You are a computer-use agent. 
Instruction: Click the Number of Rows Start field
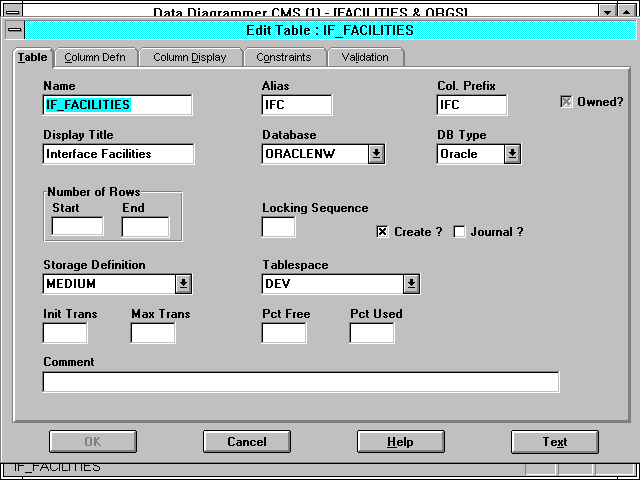coord(77,227)
